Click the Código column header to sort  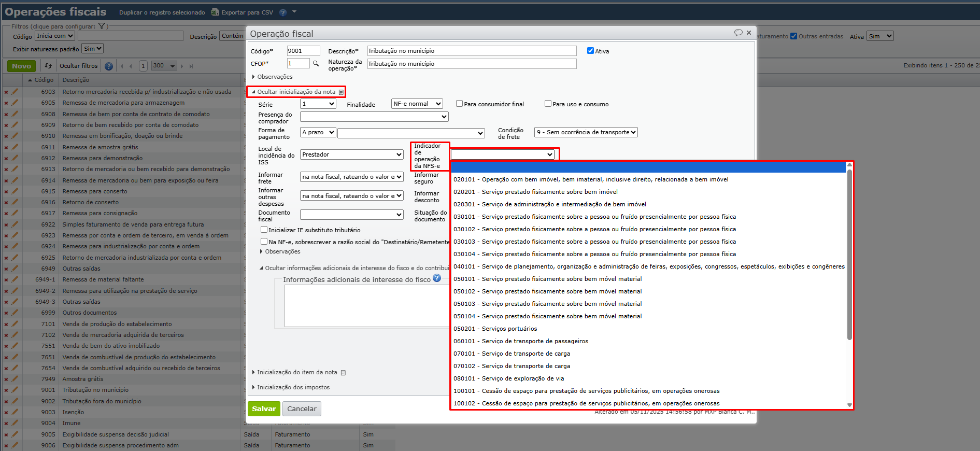44,80
